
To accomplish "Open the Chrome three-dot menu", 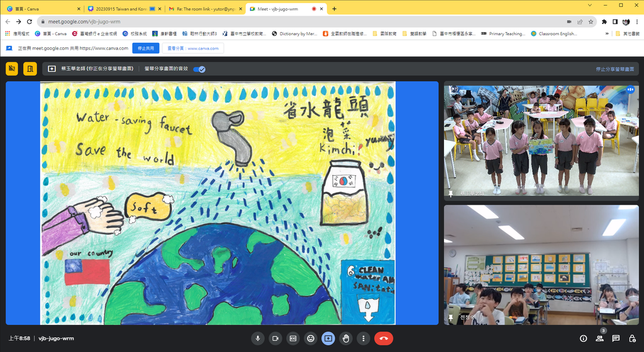I will tap(637, 22).
